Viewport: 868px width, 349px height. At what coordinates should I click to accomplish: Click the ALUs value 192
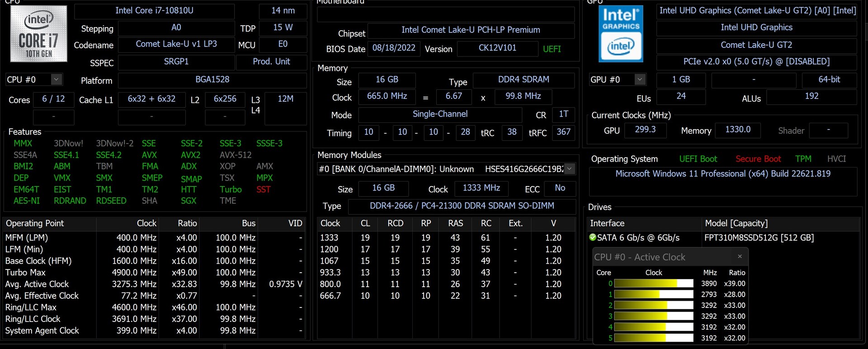pyautogui.click(x=812, y=97)
